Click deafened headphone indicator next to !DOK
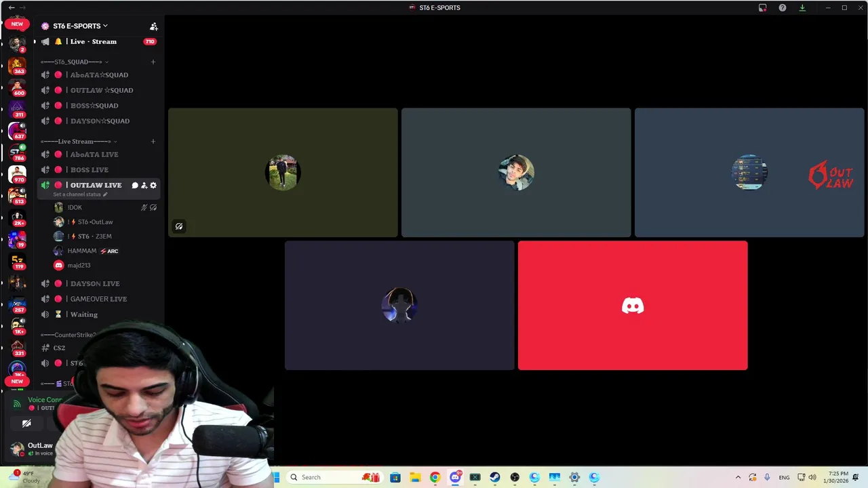868x488 pixels. click(153, 207)
